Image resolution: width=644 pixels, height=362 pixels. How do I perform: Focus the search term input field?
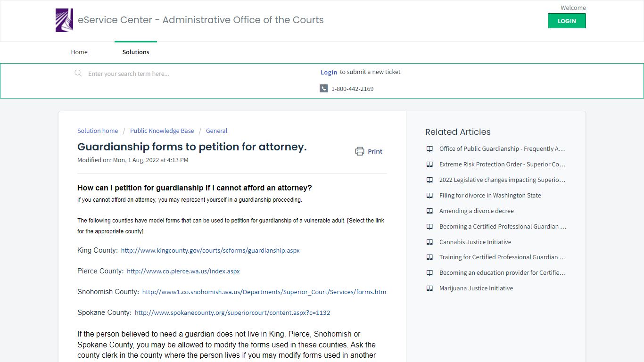click(198, 74)
